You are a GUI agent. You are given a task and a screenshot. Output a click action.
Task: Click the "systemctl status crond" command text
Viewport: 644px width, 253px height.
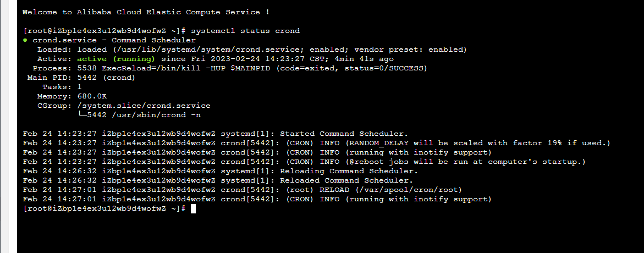(246, 31)
